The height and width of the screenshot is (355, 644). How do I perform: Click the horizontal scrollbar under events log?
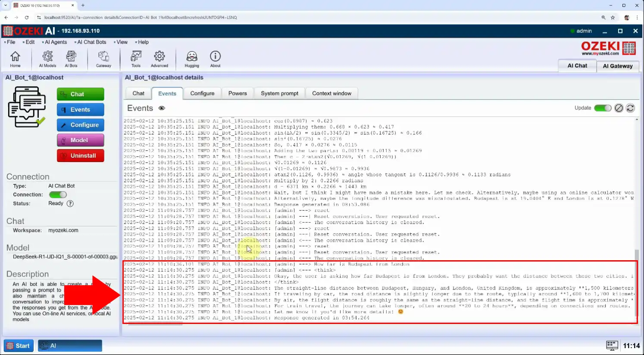(156, 324)
